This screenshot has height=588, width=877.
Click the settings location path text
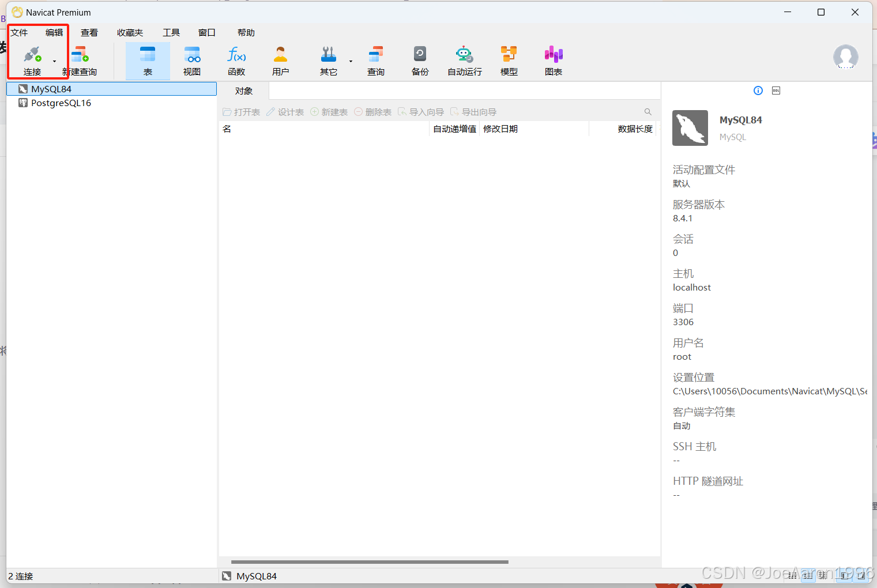tap(770, 391)
